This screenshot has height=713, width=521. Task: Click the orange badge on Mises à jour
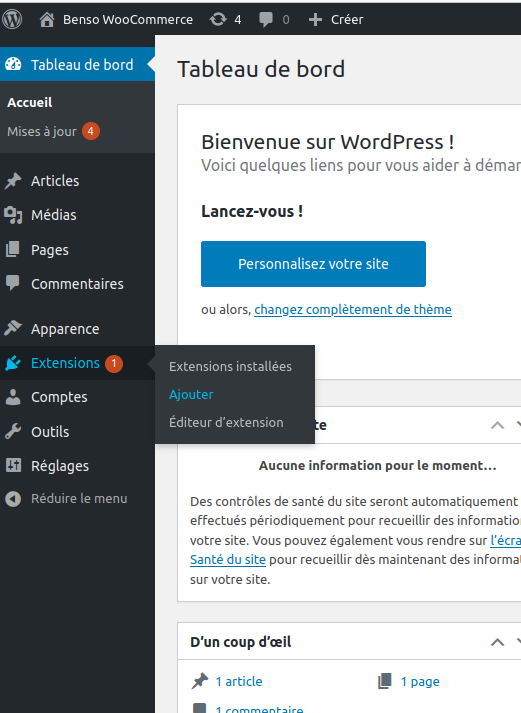click(x=91, y=131)
